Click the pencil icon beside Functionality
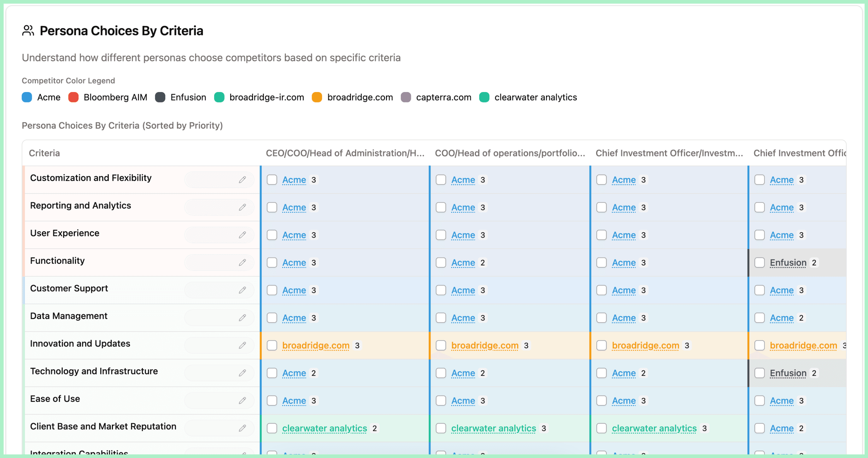Image resolution: width=868 pixels, height=458 pixels. pos(242,262)
